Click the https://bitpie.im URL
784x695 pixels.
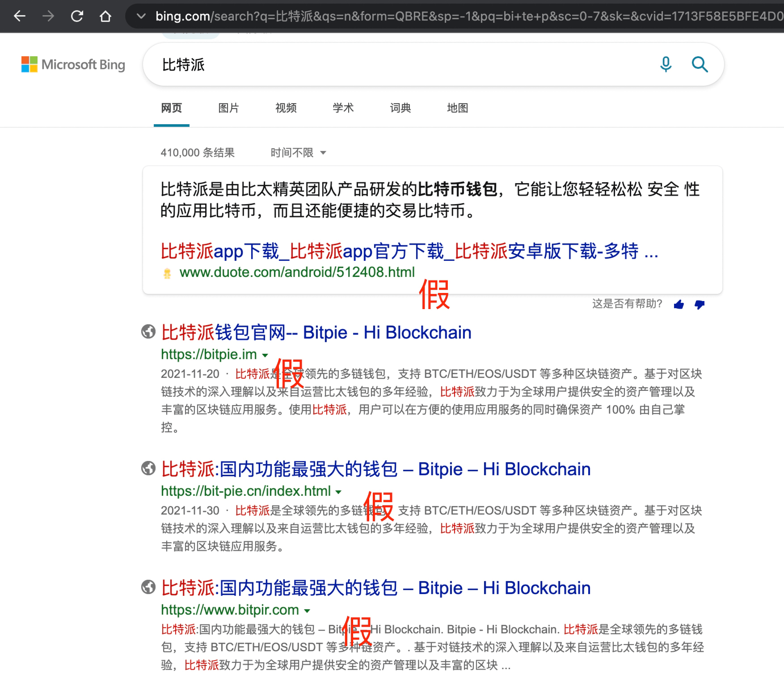pyautogui.click(x=209, y=354)
